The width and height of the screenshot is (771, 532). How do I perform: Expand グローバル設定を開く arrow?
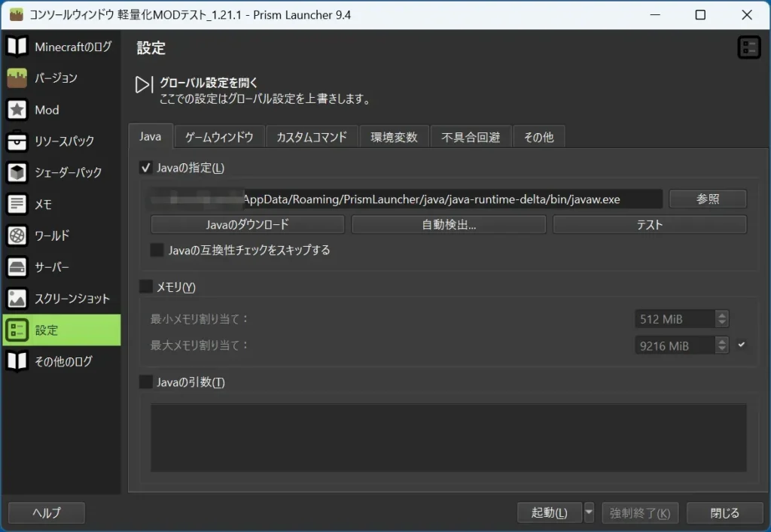click(x=143, y=85)
